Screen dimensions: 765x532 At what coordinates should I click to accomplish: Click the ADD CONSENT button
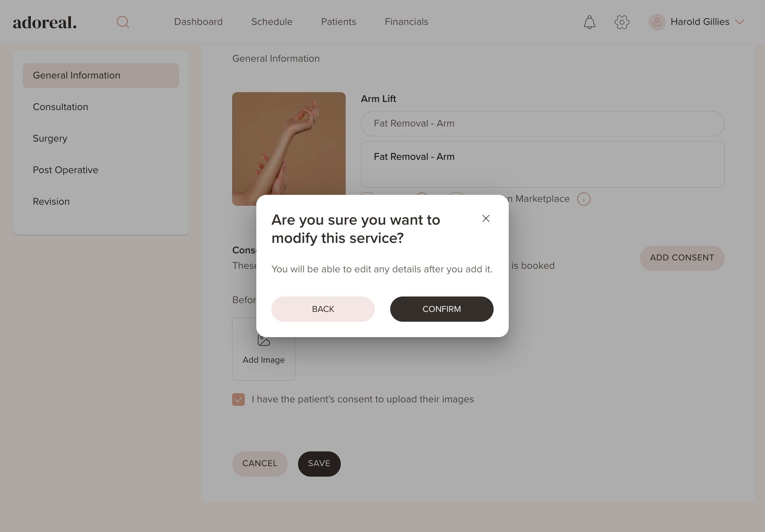(x=682, y=258)
